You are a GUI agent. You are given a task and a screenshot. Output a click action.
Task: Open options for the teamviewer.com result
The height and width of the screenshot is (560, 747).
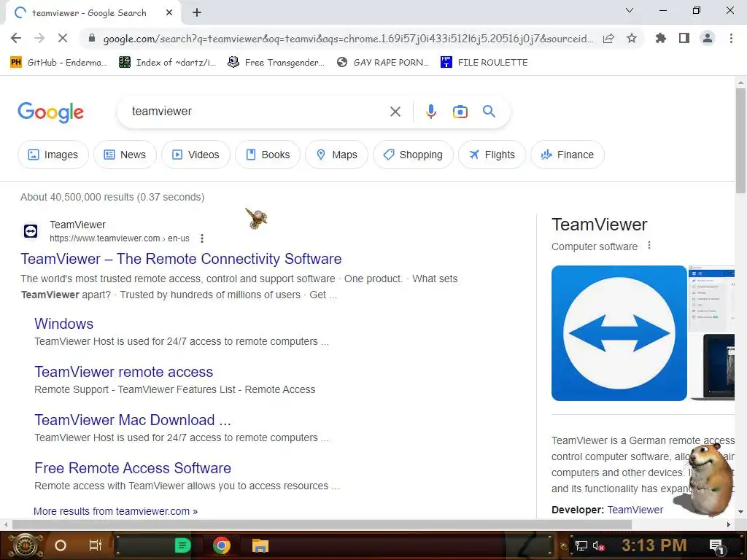coord(202,238)
